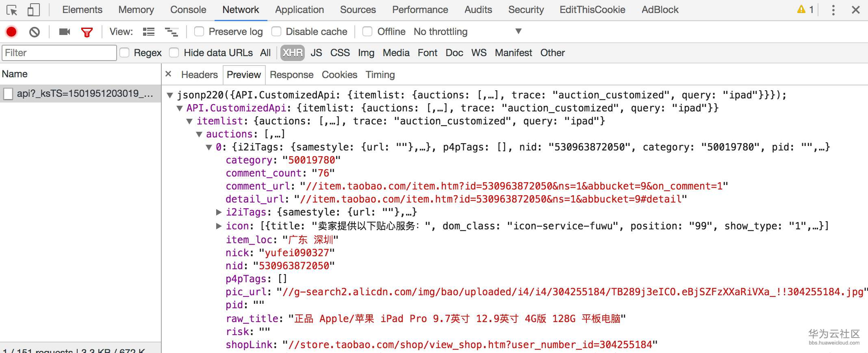Select the XHR filter
Image resolution: width=868 pixels, height=353 pixels.
point(293,53)
